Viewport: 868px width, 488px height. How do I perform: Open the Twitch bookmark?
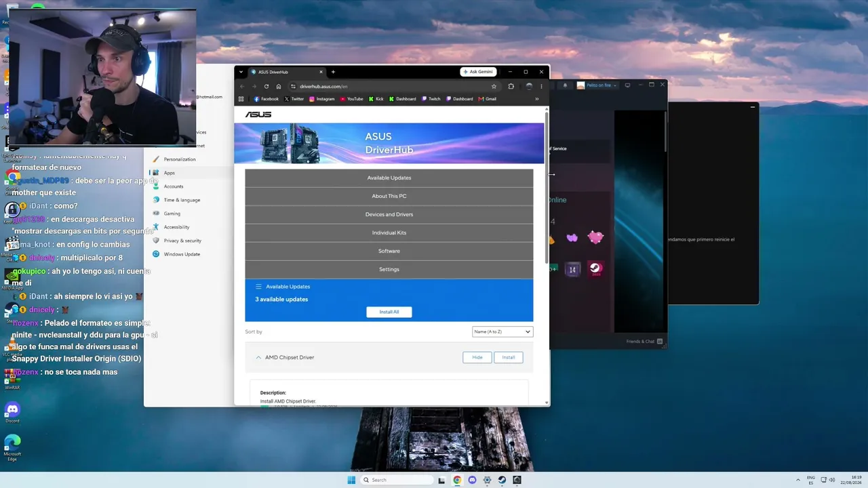tap(431, 99)
